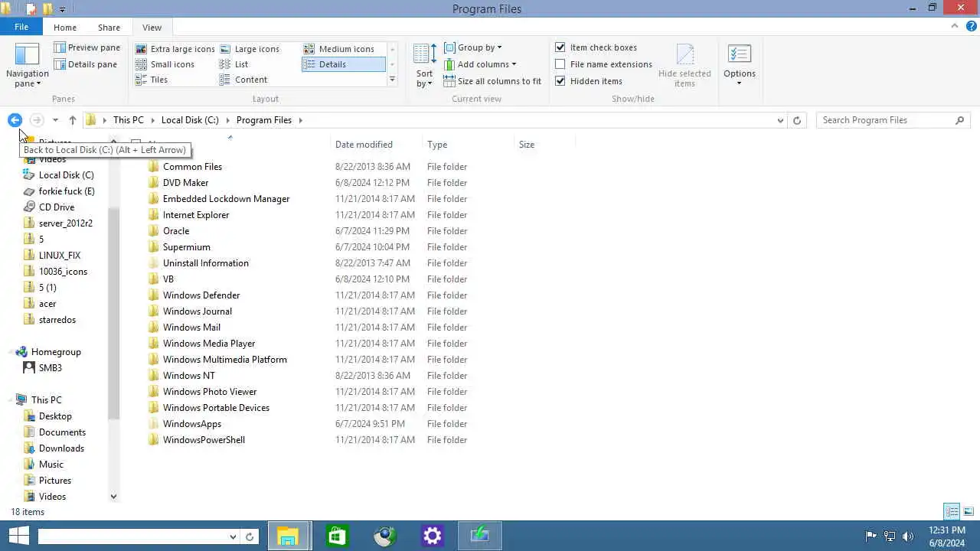980x551 pixels.
Task: Switch to the Share ribbon tab
Action: click(x=109, y=27)
